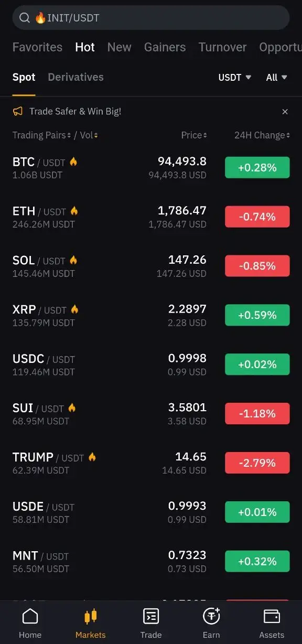Toggle sorting by Price
302x644 pixels.
point(194,135)
